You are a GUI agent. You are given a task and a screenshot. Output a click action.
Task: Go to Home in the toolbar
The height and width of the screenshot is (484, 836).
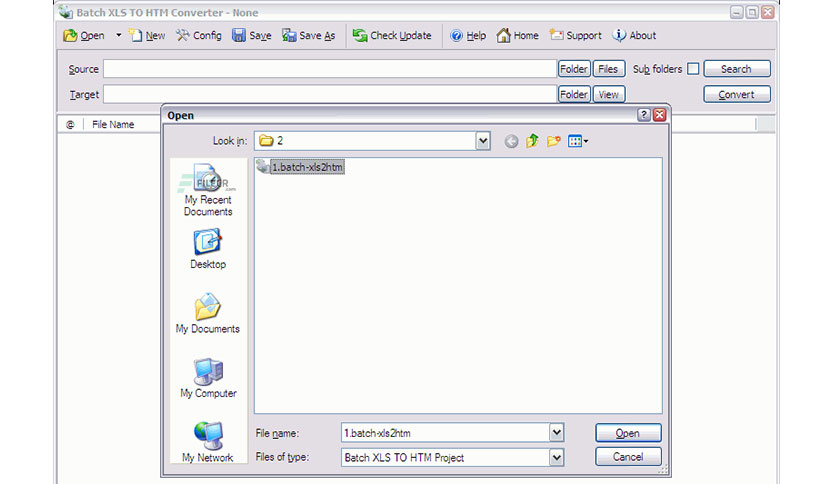click(517, 36)
